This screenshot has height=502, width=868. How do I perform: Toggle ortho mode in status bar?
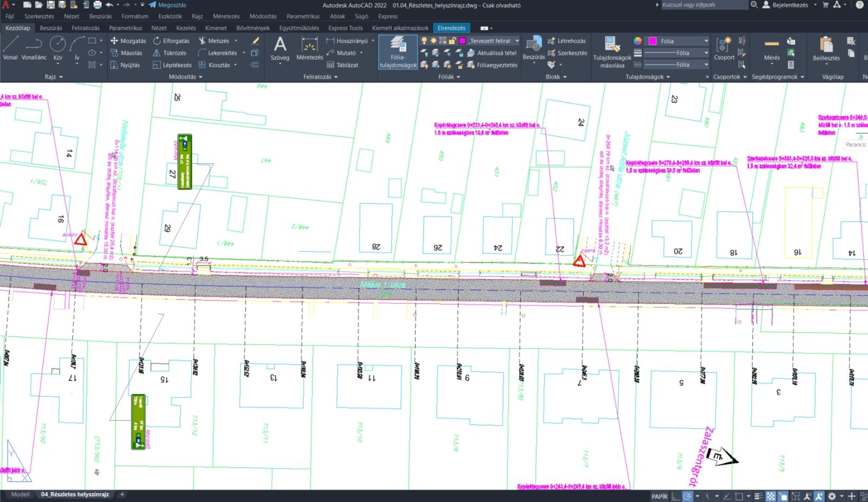tap(675, 497)
